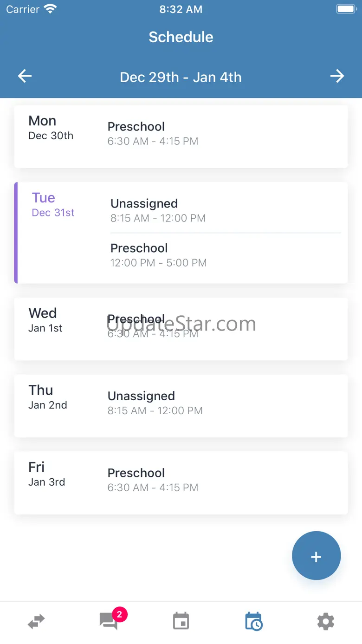This screenshot has width=362, height=644.
Task: Open messages tab with badge
Action: pos(109,621)
